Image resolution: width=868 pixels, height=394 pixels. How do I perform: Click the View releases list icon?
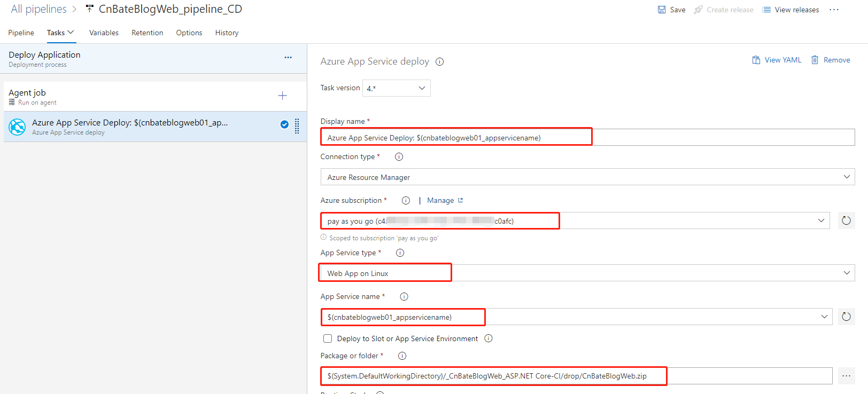766,10
